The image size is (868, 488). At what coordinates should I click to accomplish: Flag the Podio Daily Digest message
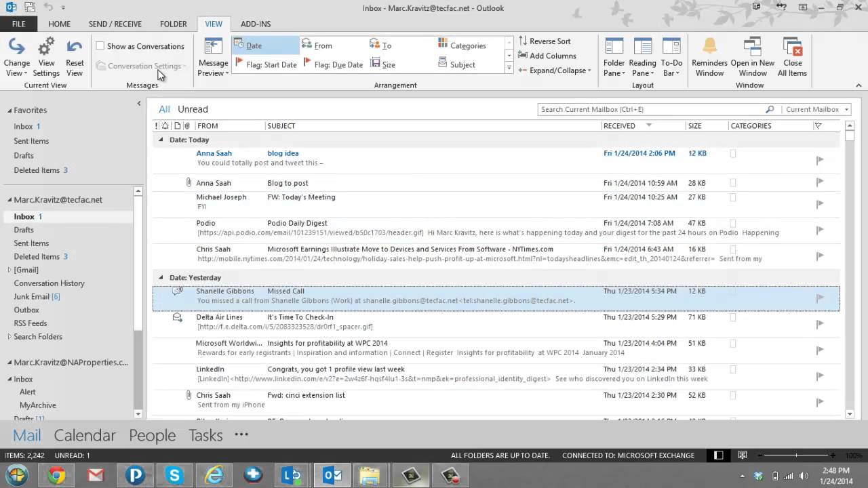click(820, 230)
